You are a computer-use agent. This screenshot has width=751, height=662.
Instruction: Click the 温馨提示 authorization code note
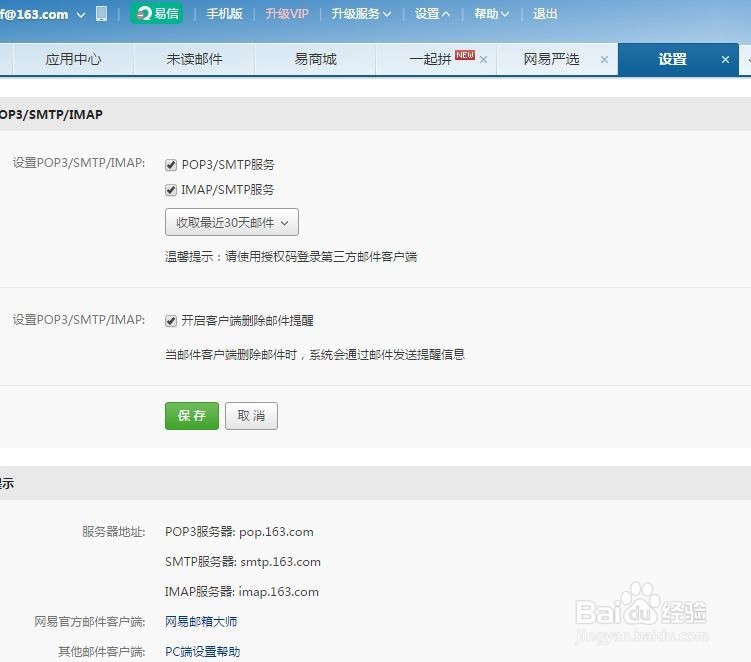[x=291, y=257]
